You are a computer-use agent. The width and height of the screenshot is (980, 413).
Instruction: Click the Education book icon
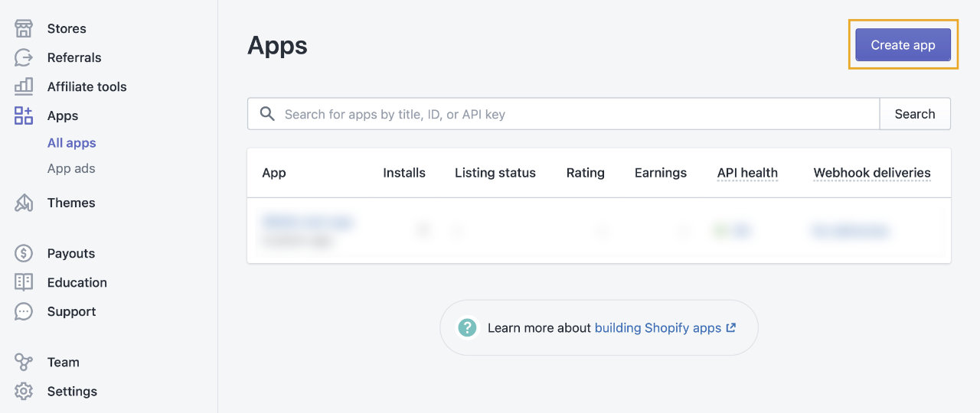tap(24, 282)
